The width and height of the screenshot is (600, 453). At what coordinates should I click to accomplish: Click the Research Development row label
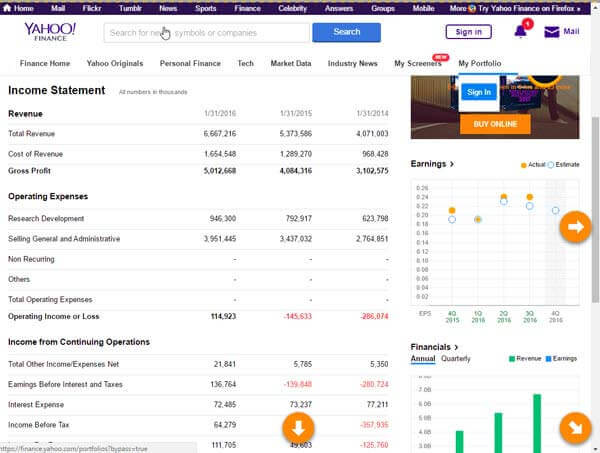(x=46, y=219)
